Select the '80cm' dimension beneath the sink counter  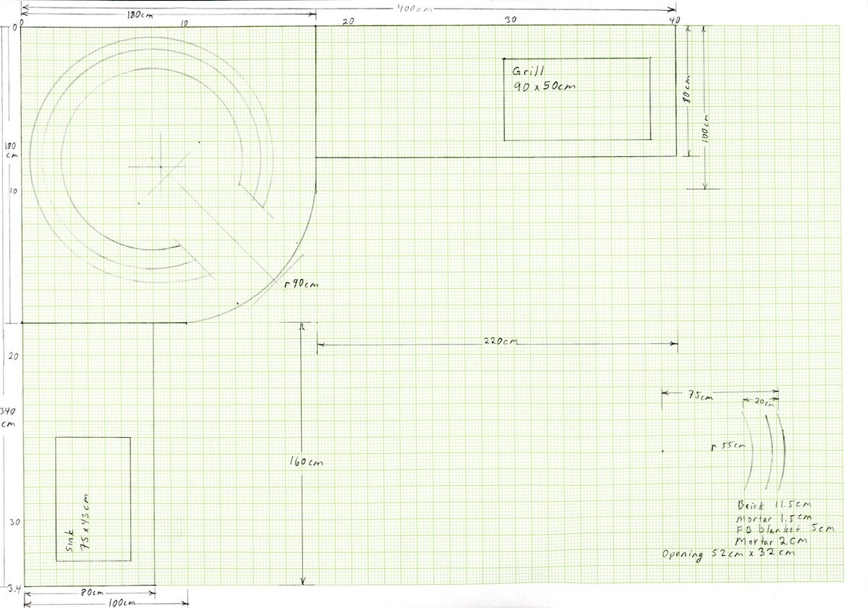click(92, 591)
